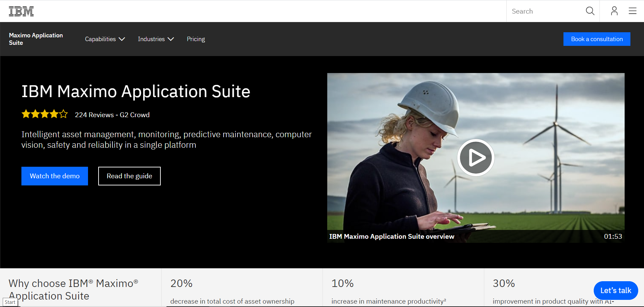Click Maximo Application Suite nav title
This screenshot has height=307, width=644.
click(36, 39)
